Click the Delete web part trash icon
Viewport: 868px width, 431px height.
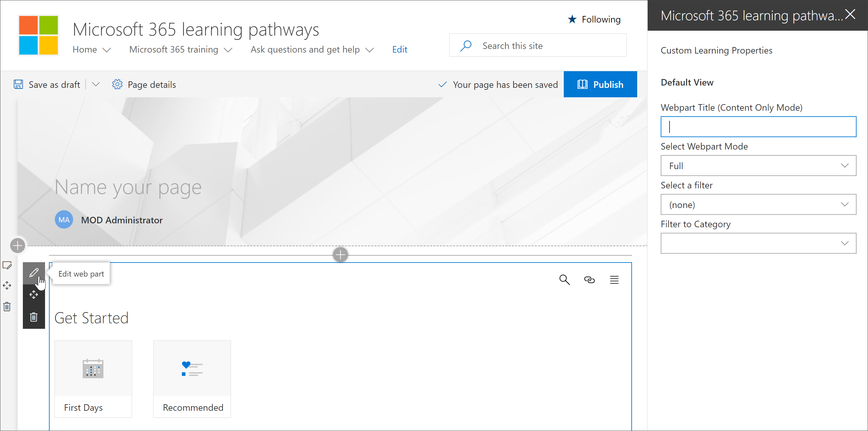pyautogui.click(x=34, y=318)
